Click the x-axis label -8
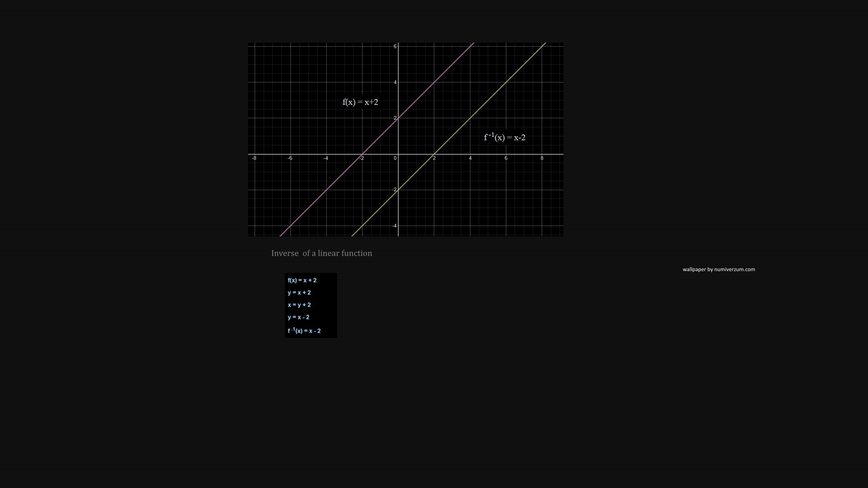This screenshot has width=868, height=488. 254,158
